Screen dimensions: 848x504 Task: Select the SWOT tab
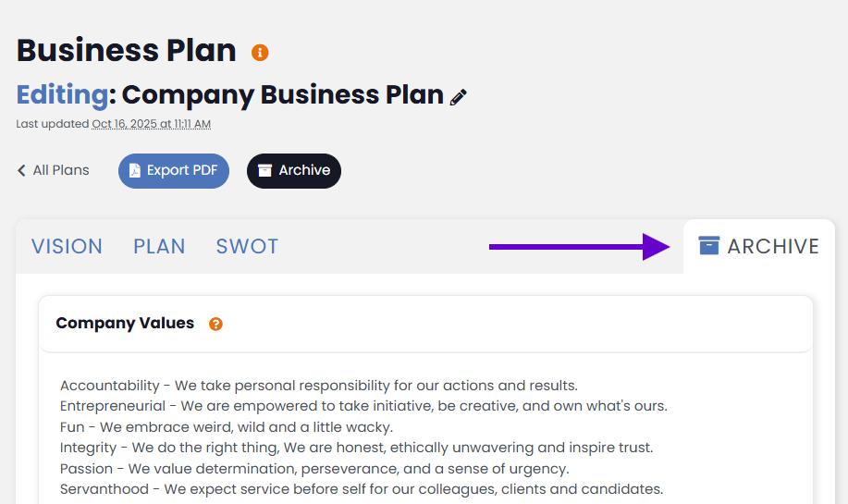point(247,246)
